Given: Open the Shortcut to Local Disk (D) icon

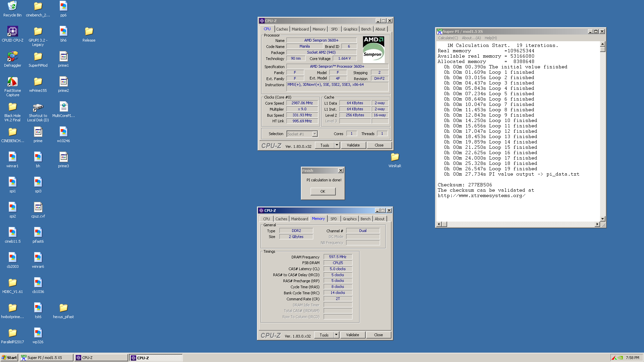Looking at the screenshot, I should [x=38, y=112].
